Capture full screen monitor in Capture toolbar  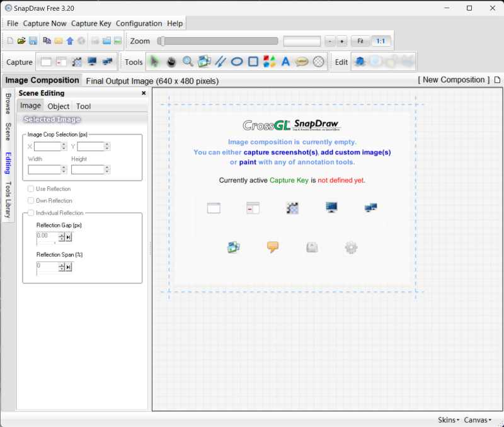click(92, 62)
